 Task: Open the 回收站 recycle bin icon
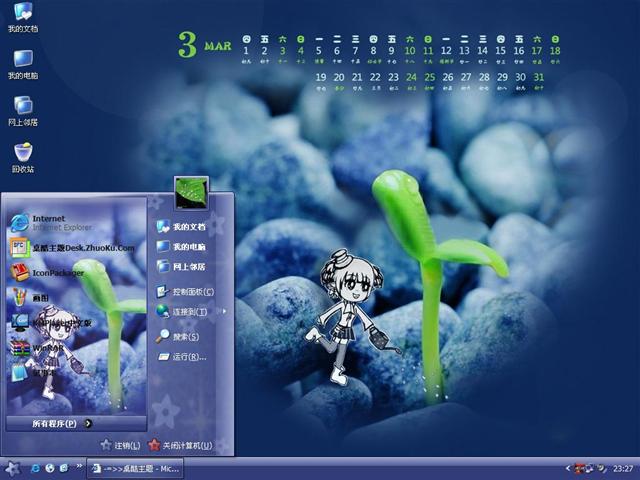pos(23,158)
